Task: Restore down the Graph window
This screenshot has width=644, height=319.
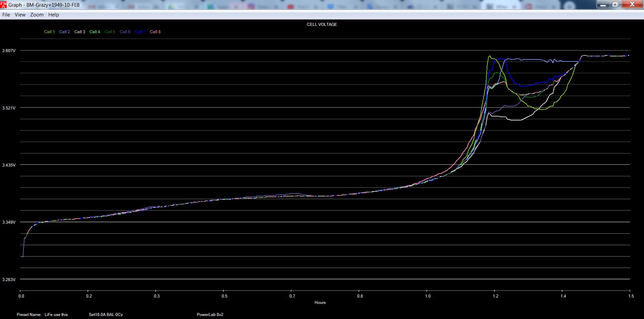Action: (615, 4)
